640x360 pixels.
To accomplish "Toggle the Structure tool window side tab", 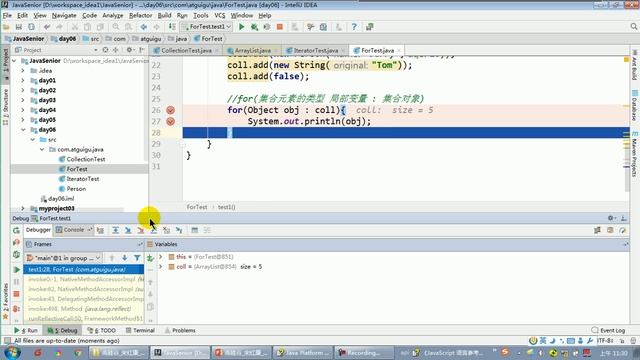I will [5, 107].
